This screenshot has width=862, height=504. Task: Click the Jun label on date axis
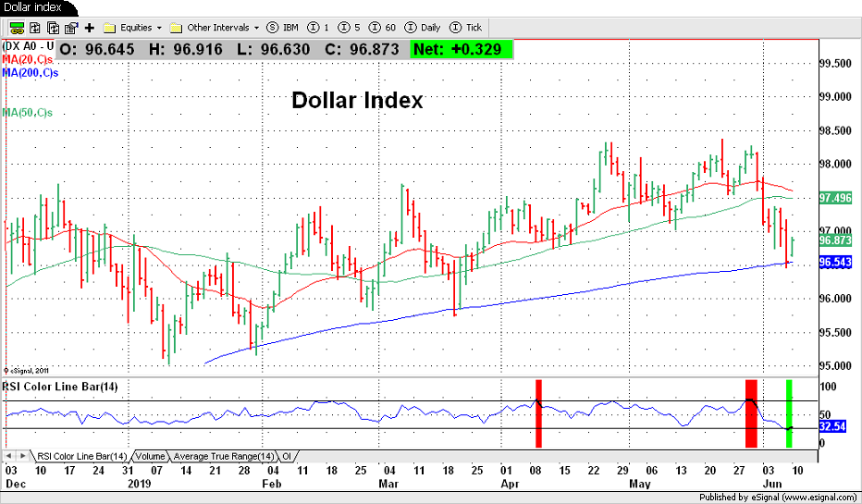click(772, 484)
